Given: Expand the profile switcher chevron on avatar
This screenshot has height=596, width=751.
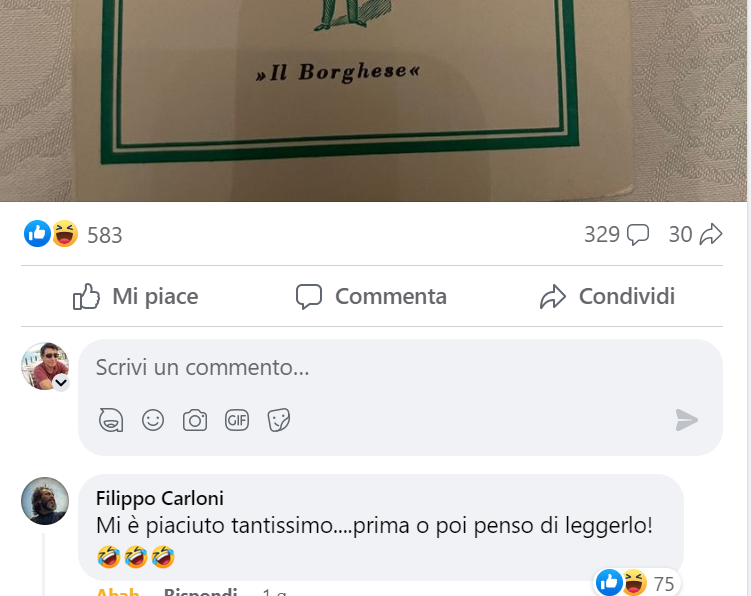Looking at the screenshot, I should (61, 383).
